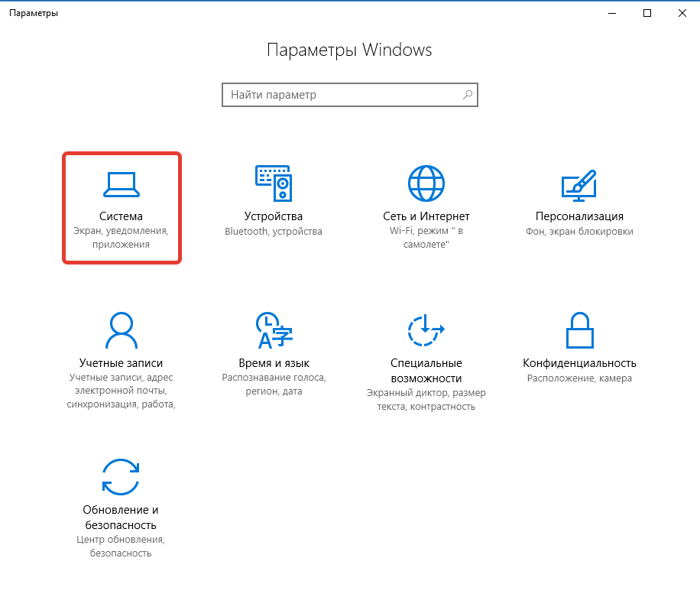The height and width of the screenshot is (594, 700).
Task: Click the Время и язык label
Action: [x=274, y=363]
